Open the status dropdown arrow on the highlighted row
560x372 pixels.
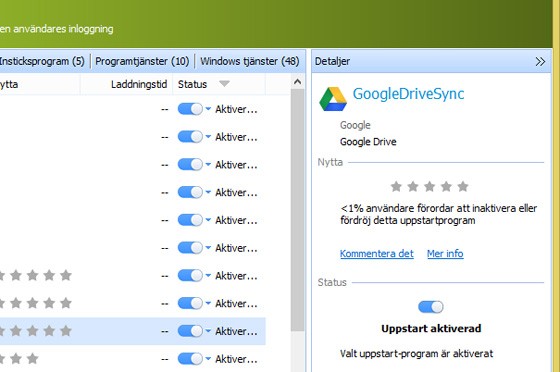click(x=208, y=331)
